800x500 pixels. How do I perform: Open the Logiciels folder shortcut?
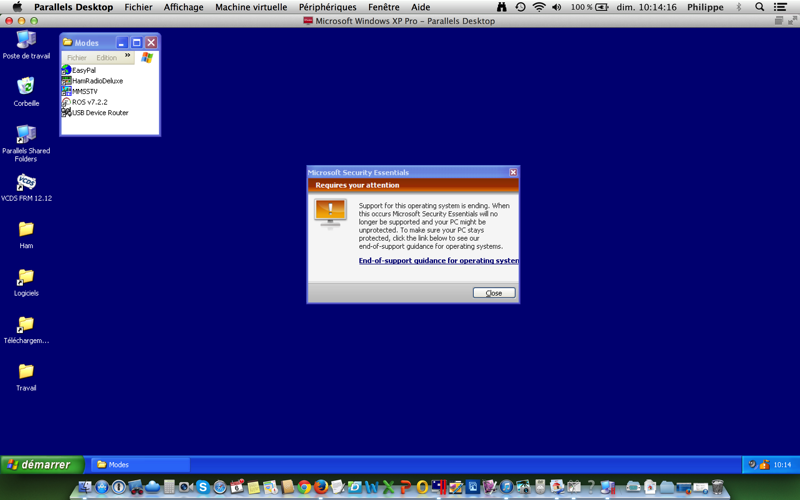click(26, 282)
